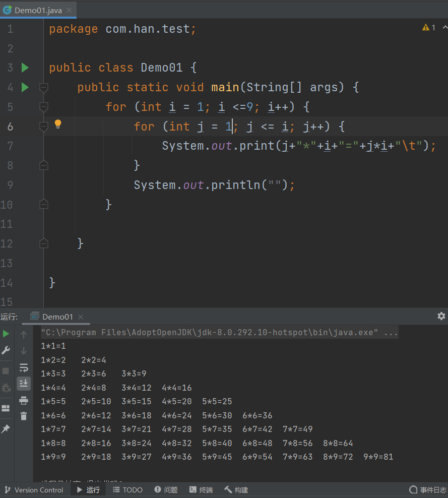This screenshot has height=498, width=448.
Task: Collapse the outer for loop fold at line 5
Action: pos(43,107)
